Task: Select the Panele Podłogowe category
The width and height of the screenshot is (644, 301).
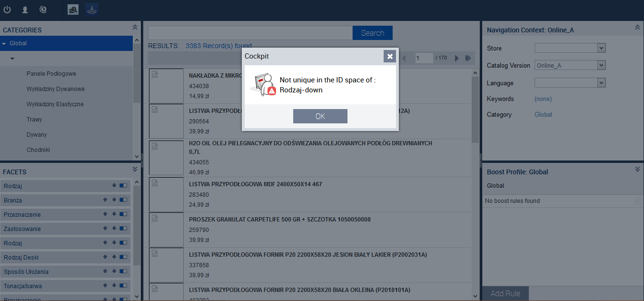Action: [x=51, y=74]
